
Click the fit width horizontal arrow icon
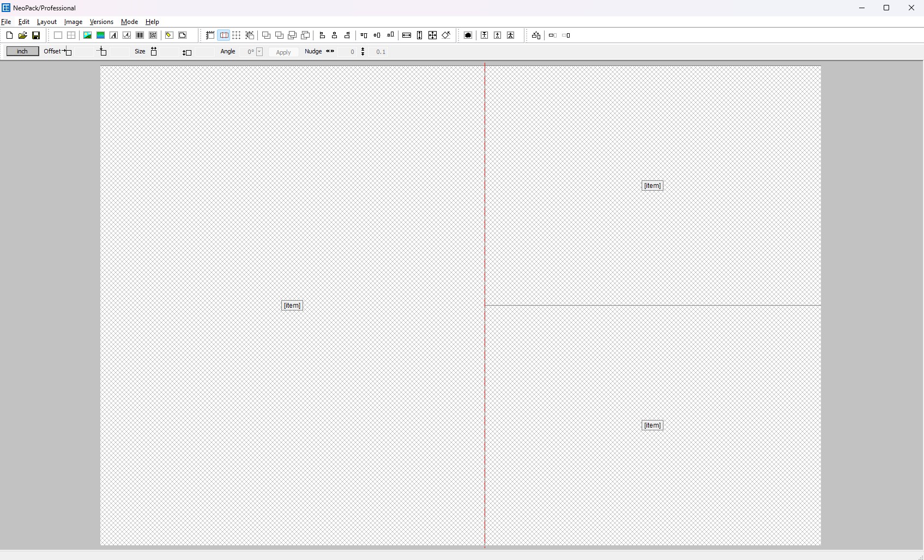tap(407, 35)
